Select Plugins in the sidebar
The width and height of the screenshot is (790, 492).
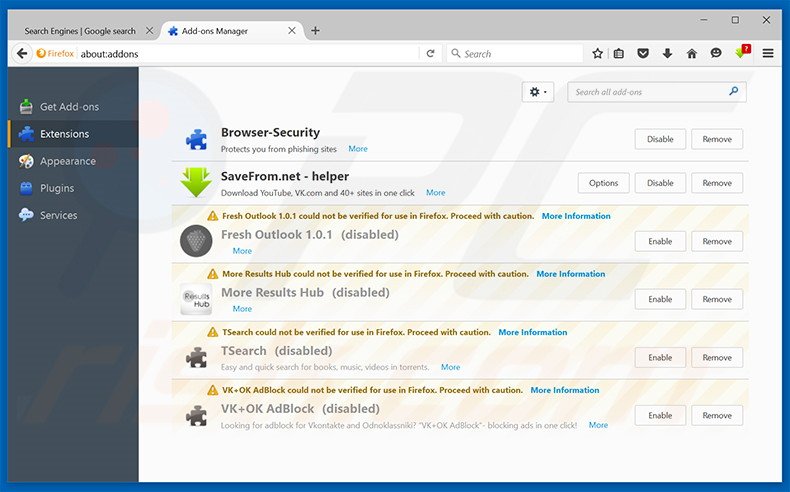click(57, 188)
